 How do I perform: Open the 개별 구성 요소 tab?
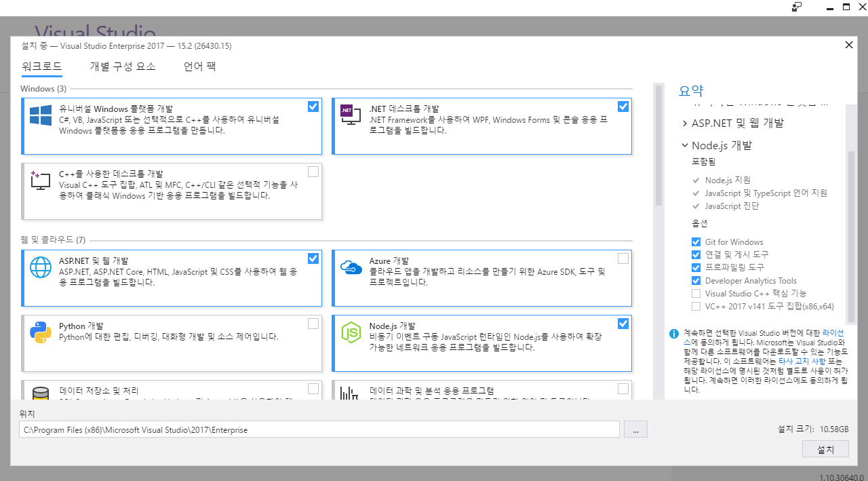123,66
